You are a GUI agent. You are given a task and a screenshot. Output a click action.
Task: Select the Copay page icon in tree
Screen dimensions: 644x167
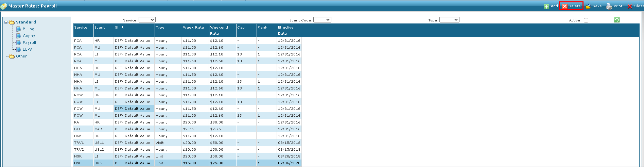coord(19,36)
